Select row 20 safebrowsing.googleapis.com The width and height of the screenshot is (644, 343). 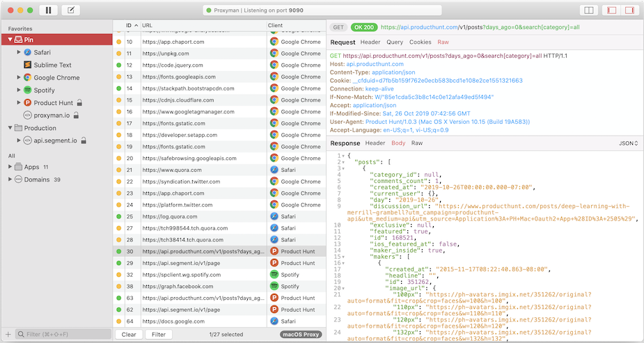pos(220,158)
